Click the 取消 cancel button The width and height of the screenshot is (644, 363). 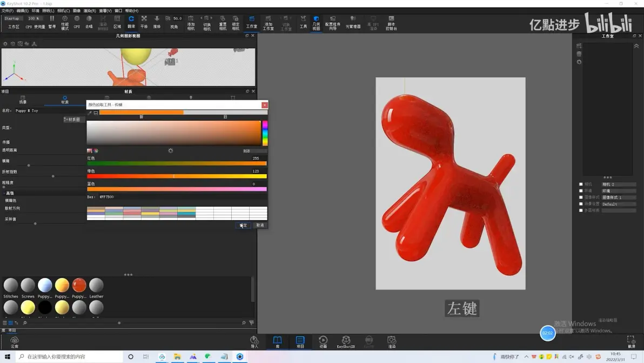coord(260,225)
